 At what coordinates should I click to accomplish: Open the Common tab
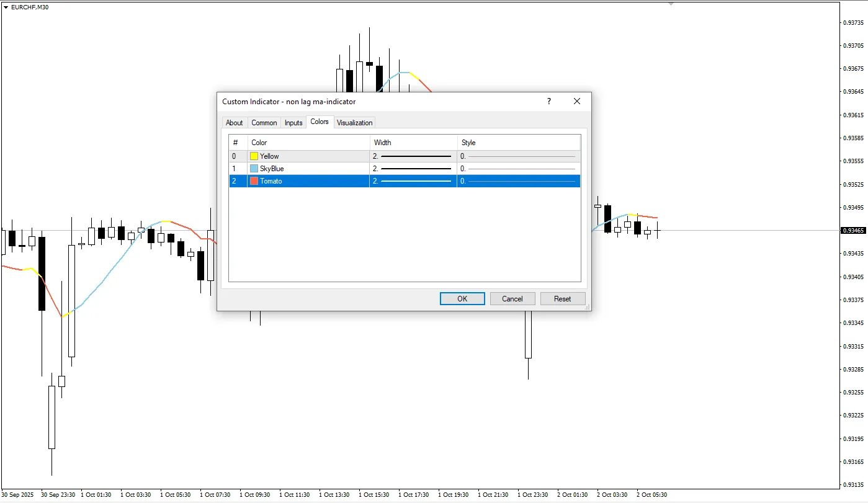point(264,123)
